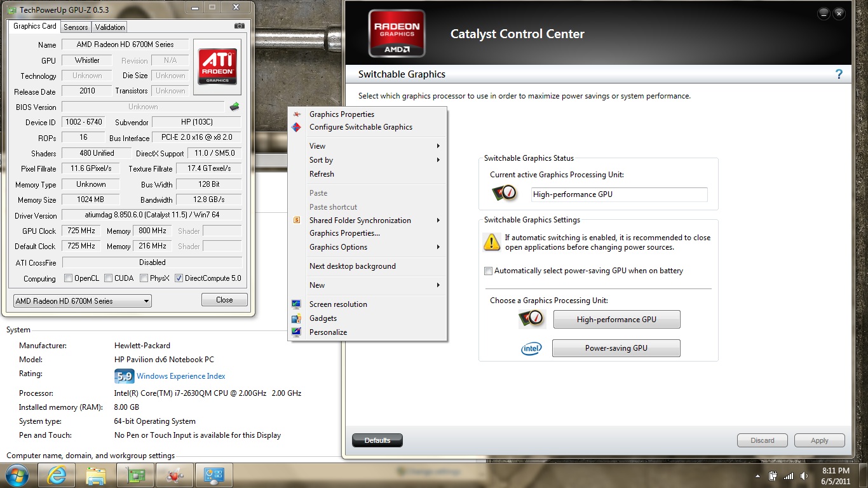Switch to Control Panel System taskbar icon

tap(214, 475)
